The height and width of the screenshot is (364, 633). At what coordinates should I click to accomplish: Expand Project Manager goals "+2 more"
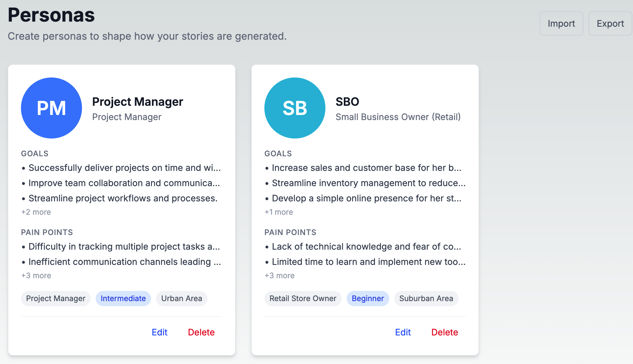tap(36, 212)
